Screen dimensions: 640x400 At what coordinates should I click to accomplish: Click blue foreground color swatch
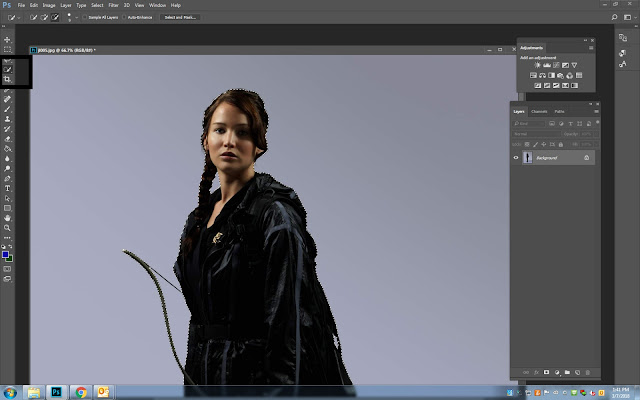click(5, 255)
